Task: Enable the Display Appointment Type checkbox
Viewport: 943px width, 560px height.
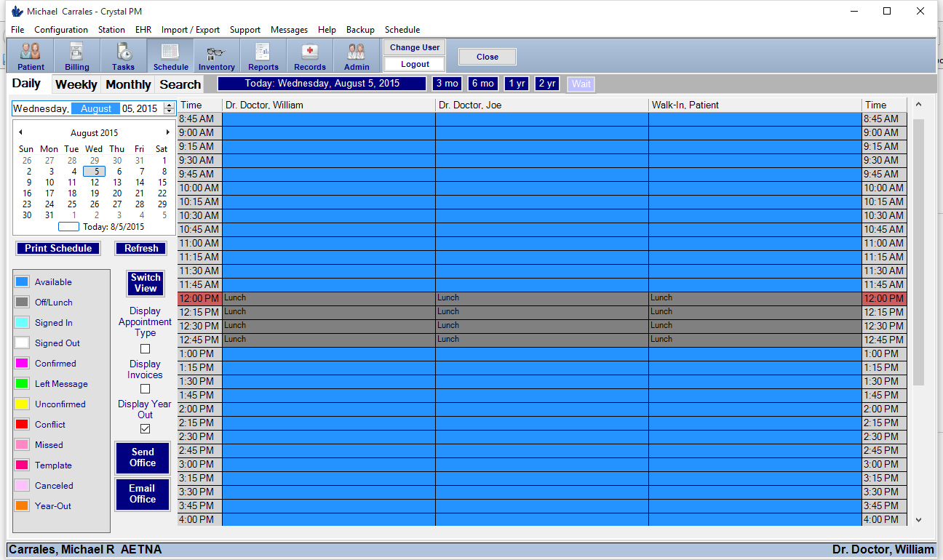Action: click(x=144, y=348)
